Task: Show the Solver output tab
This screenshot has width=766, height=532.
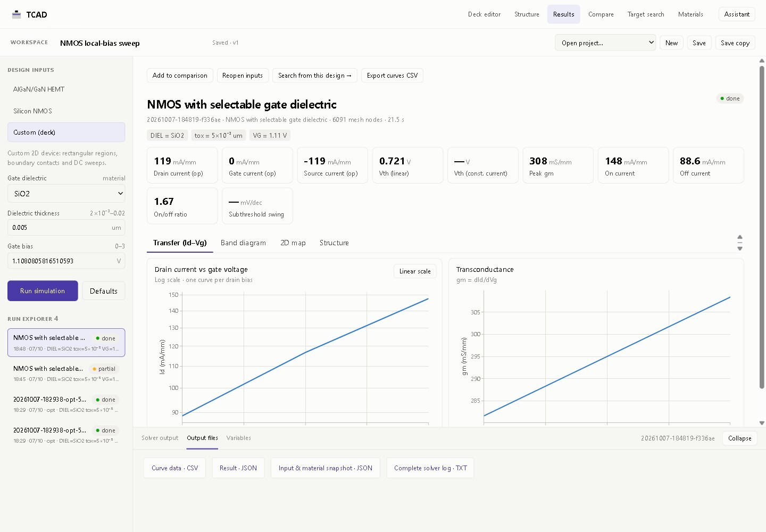Action: click(x=160, y=438)
